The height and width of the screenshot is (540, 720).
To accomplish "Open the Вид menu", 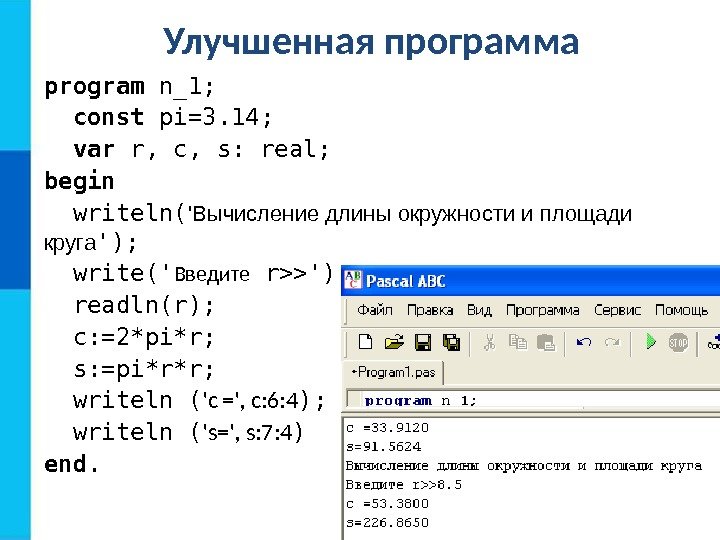I will point(479,310).
